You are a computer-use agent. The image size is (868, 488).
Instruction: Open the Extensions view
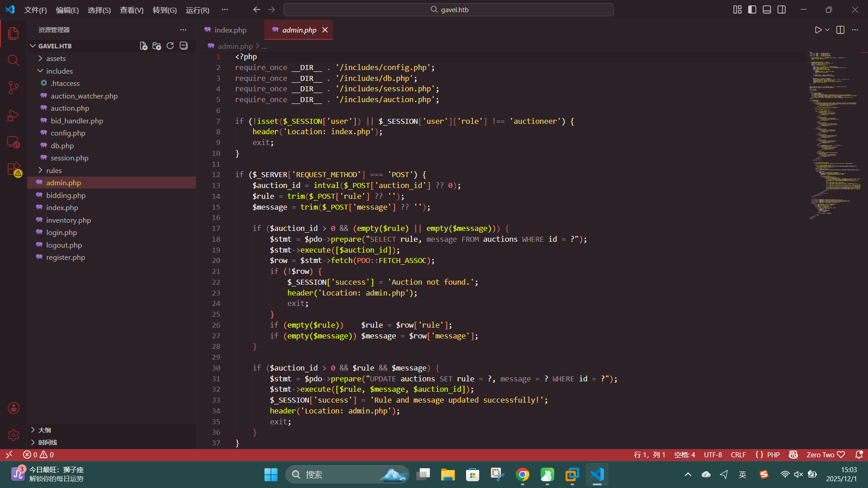14,169
